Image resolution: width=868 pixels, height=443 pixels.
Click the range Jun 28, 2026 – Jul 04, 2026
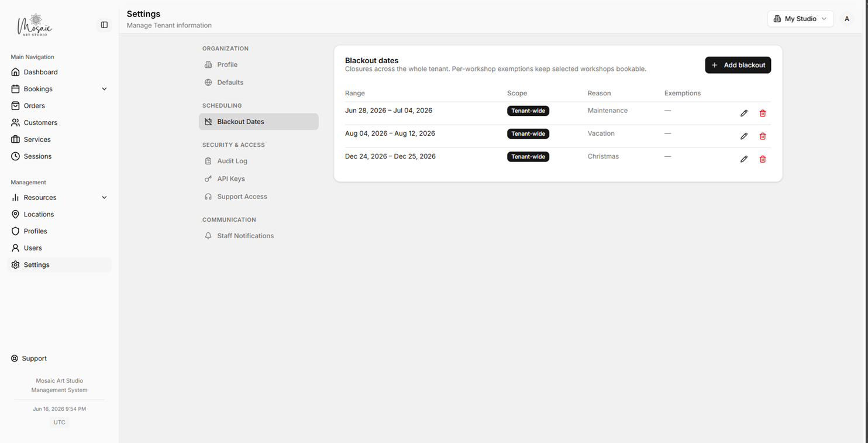pos(388,111)
